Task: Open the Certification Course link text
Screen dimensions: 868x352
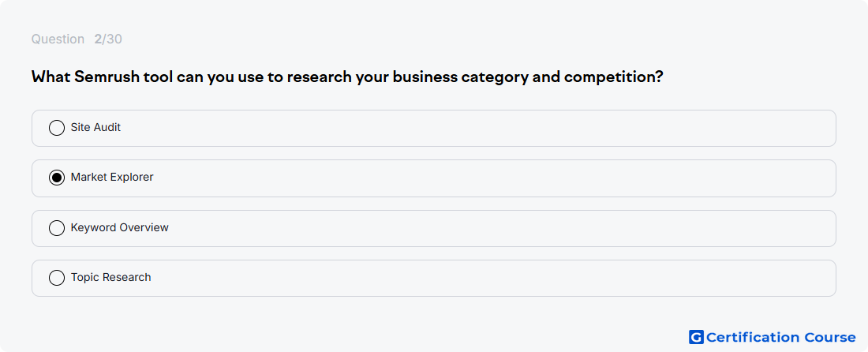Action: [780, 337]
